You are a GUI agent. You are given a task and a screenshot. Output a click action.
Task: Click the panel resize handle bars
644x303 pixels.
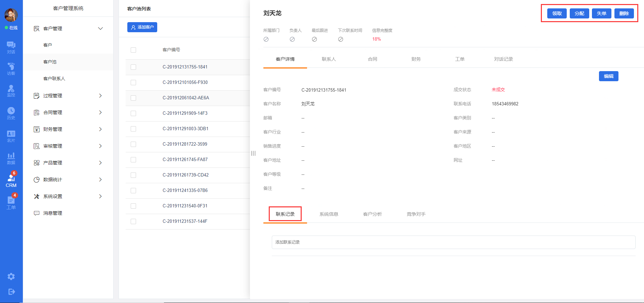tap(253, 153)
